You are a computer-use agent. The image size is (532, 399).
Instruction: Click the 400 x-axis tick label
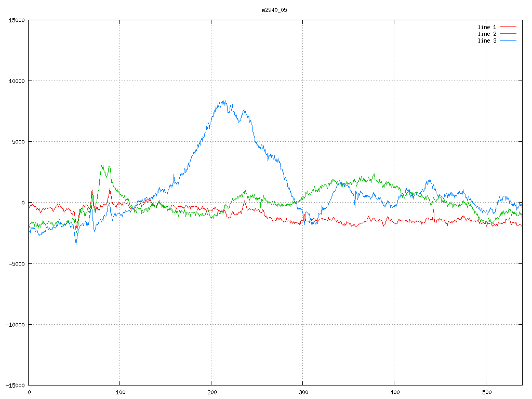click(394, 392)
